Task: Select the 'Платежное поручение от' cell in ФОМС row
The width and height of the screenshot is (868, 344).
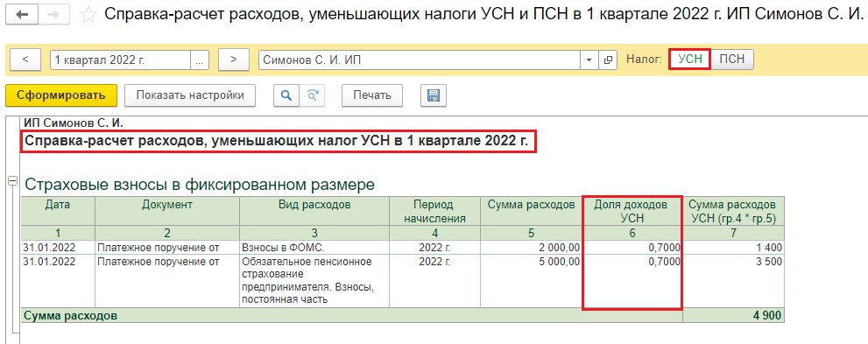Action: pyautogui.click(x=167, y=247)
